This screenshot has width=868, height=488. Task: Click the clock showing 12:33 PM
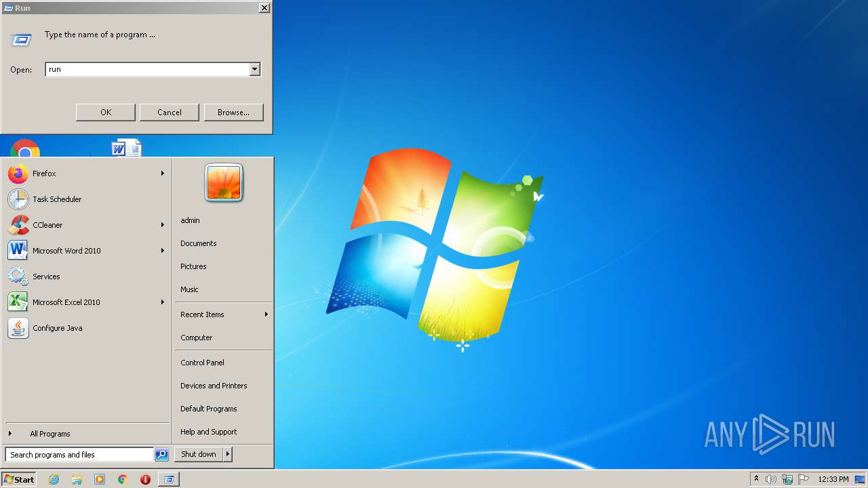tap(833, 479)
